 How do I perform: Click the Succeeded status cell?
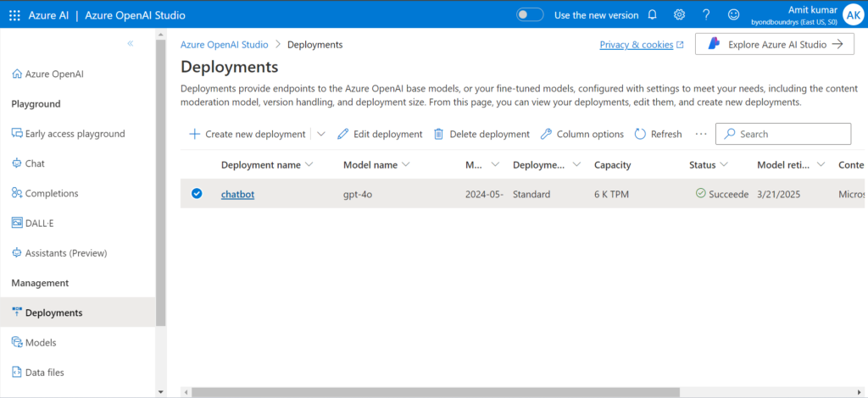[722, 194]
